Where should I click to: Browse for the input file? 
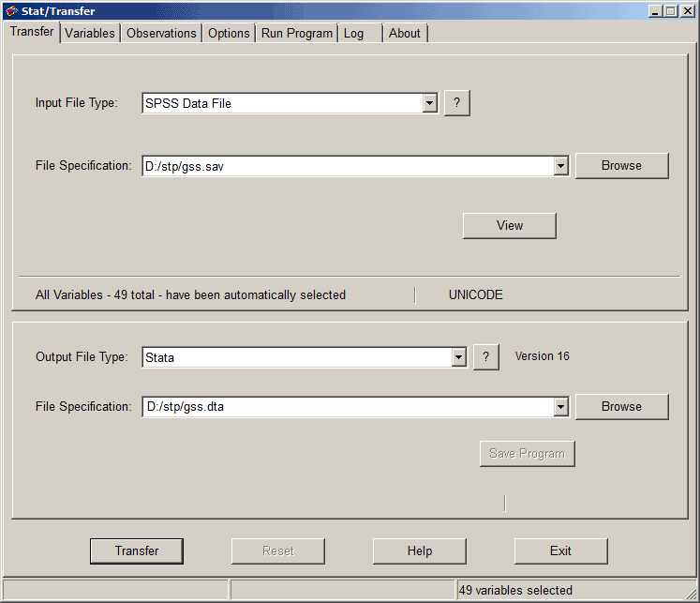click(621, 166)
